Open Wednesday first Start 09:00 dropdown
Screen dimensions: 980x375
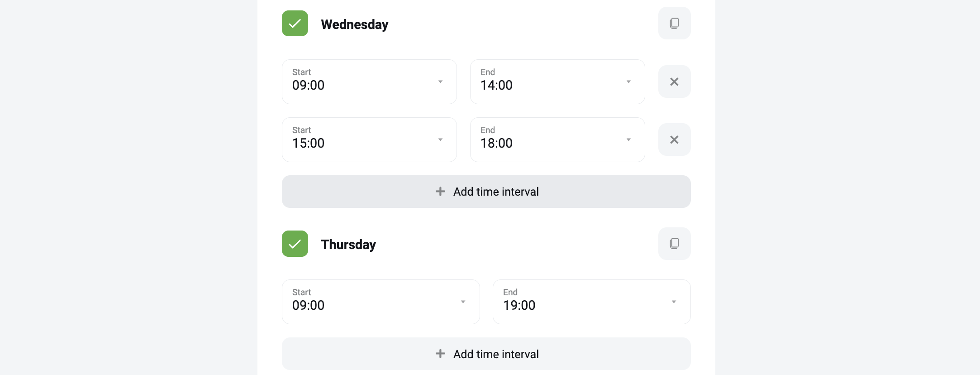[369, 82]
